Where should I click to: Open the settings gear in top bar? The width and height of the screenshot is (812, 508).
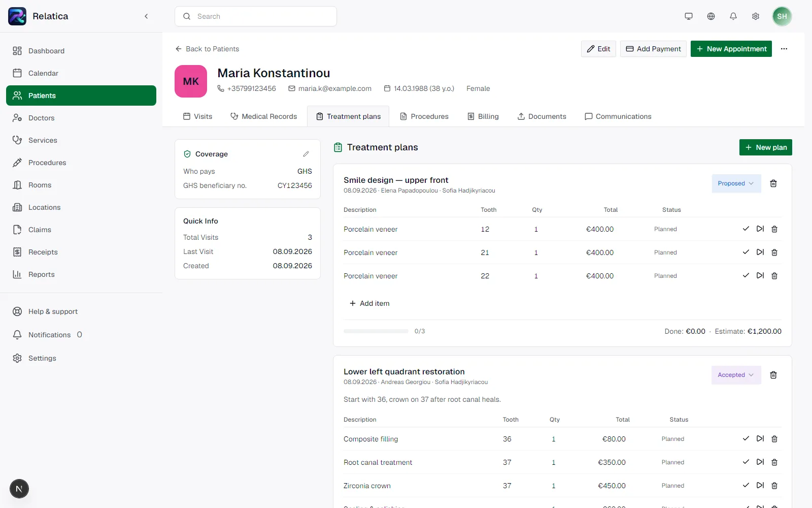(756, 16)
